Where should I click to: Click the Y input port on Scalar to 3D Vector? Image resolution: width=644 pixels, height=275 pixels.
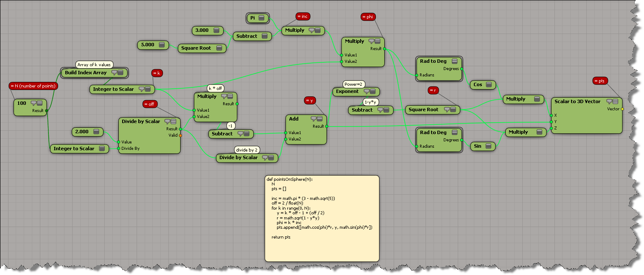click(x=551, y=122)
